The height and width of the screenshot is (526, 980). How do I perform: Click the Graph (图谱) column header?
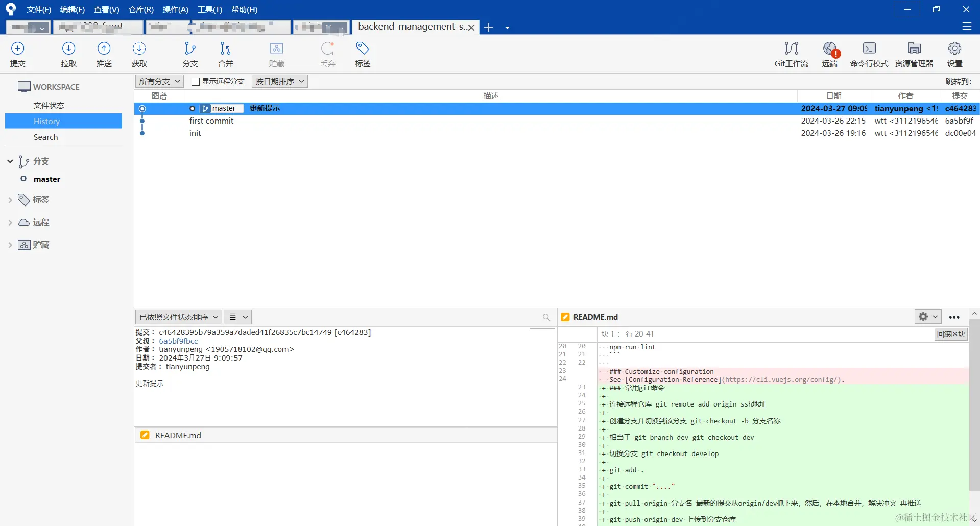click(159, 96)
